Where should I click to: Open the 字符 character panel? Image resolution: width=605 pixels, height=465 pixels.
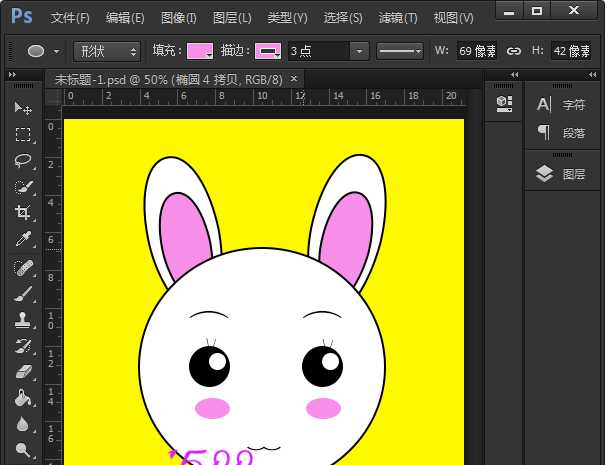coord(562,104)
